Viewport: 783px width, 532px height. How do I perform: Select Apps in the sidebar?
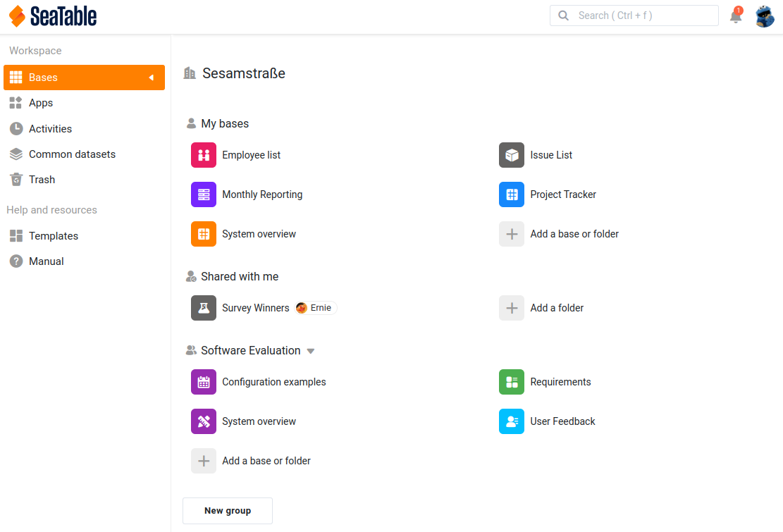tap(40, 103)
